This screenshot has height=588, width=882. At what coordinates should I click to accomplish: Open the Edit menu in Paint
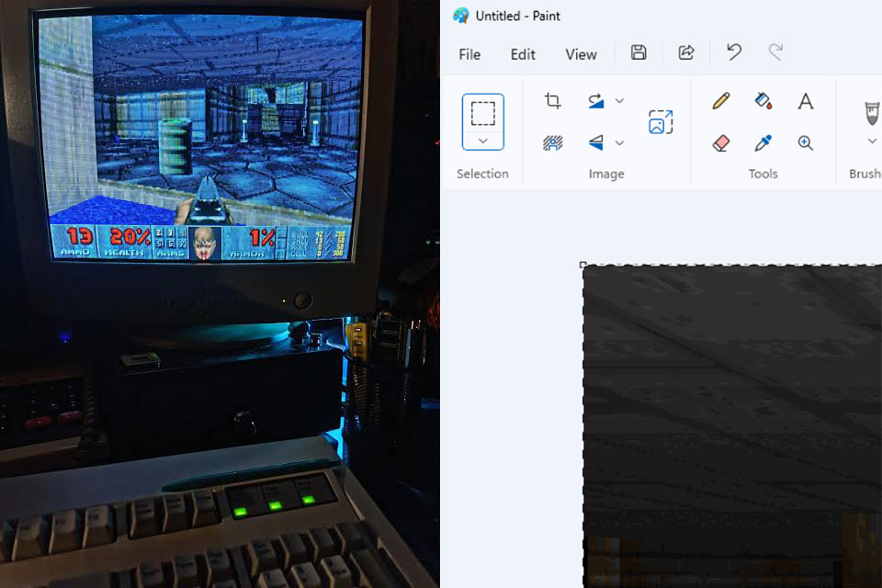pos(523,54)
